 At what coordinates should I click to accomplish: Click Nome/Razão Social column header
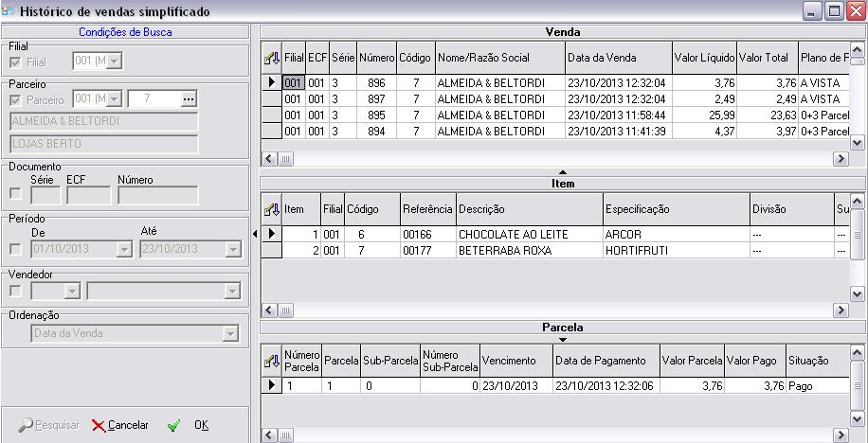click(x=500, y=58)
